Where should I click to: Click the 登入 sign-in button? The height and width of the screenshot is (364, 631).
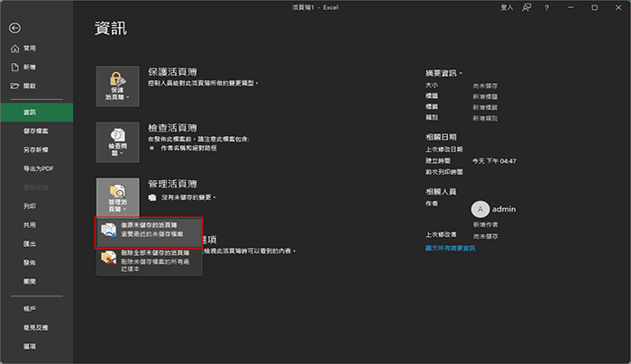coord(507,7)
